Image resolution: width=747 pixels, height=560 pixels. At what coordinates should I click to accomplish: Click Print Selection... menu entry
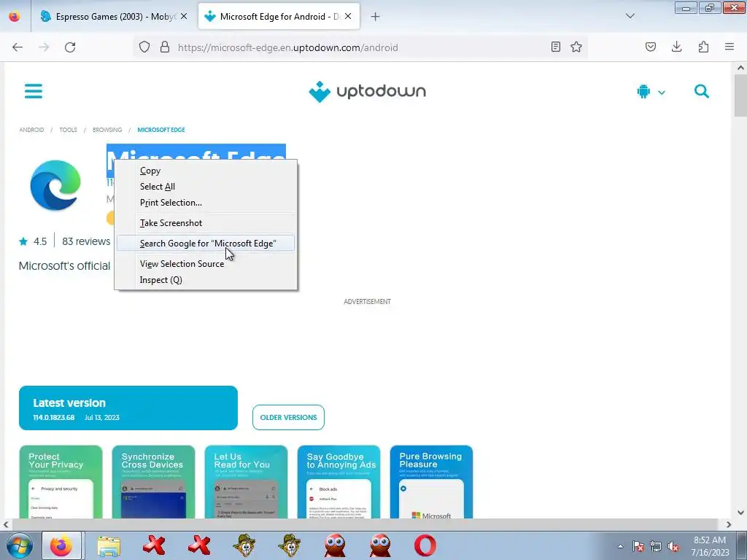point(206,203)
